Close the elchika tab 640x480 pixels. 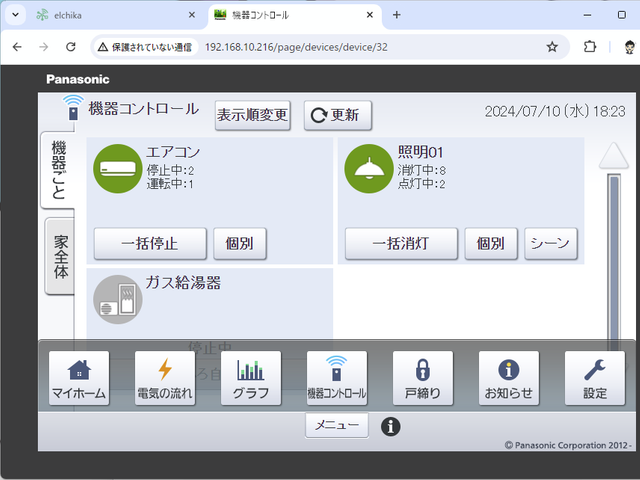[x=192, y=15]
